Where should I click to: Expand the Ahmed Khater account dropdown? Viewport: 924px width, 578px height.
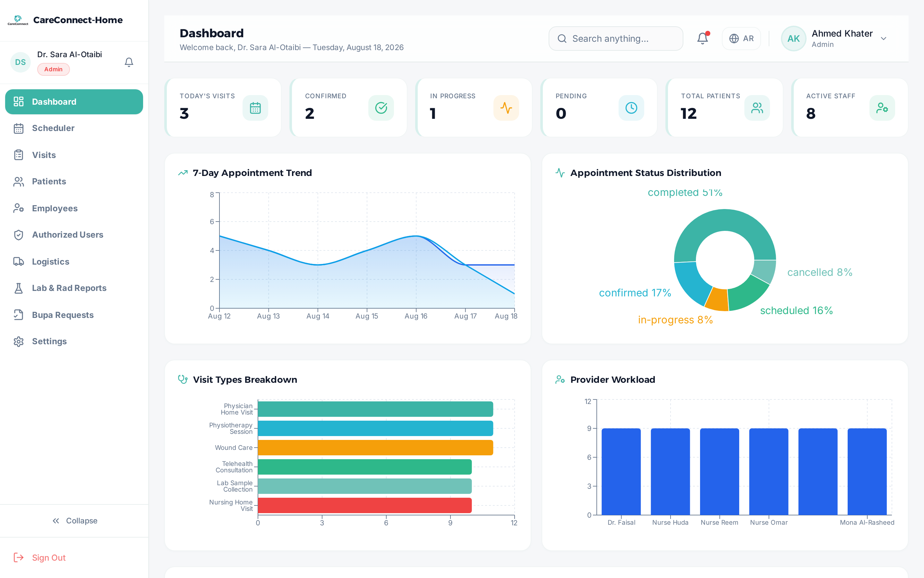[883, 38]
